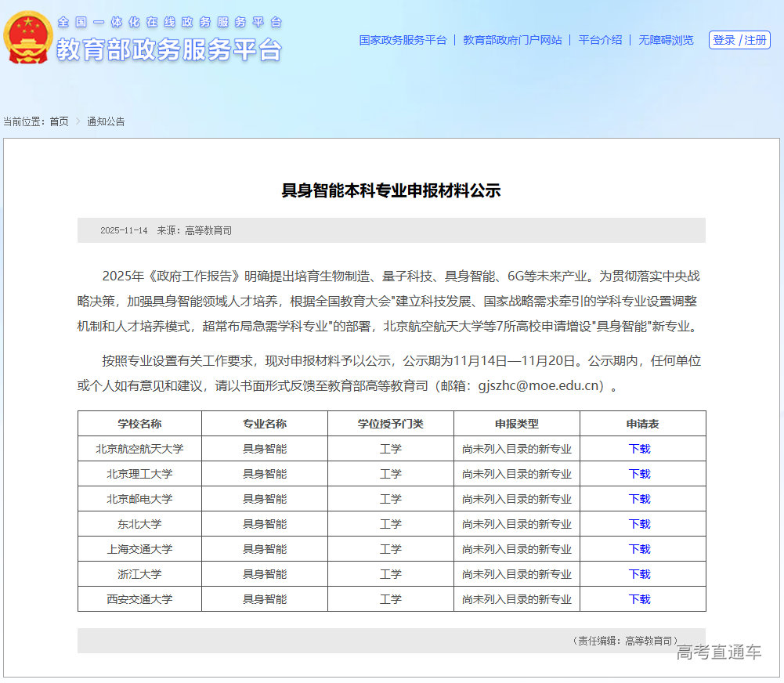Viewport: 784px width, 683px height.
Task: Navigate to 首页 via the breadcrumb
Action: pos(59,121)
